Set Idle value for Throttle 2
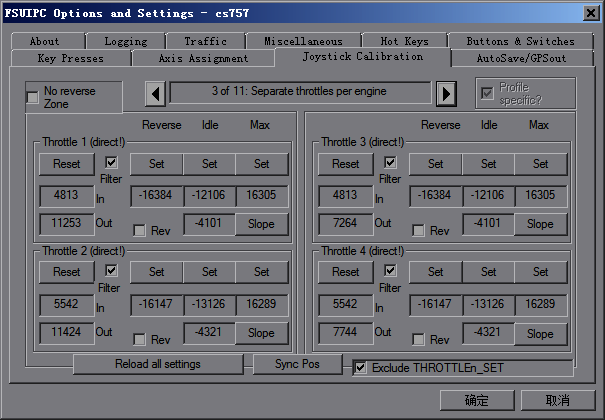605x420 pixels. (x=209, y=272)
